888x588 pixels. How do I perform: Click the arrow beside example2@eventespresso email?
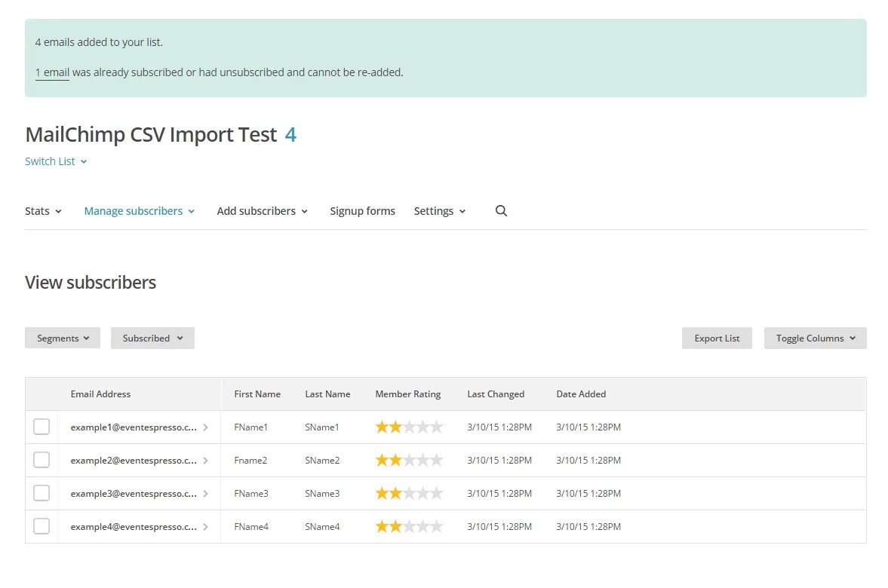[205, 461]
